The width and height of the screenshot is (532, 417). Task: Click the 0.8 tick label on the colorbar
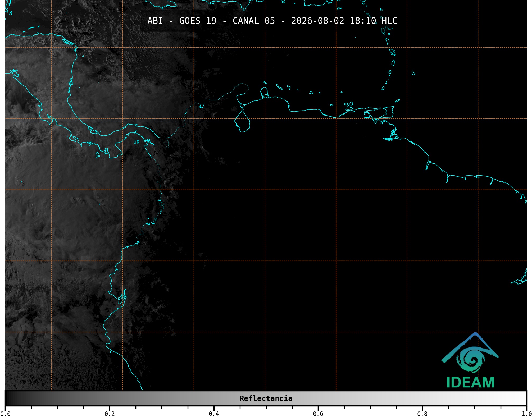click(x=422, y=414)
